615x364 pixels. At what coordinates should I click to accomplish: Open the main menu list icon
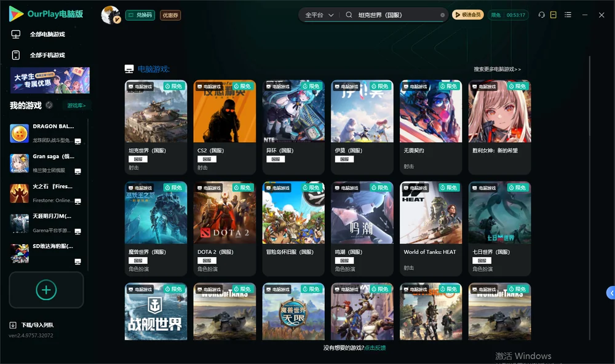568,15
